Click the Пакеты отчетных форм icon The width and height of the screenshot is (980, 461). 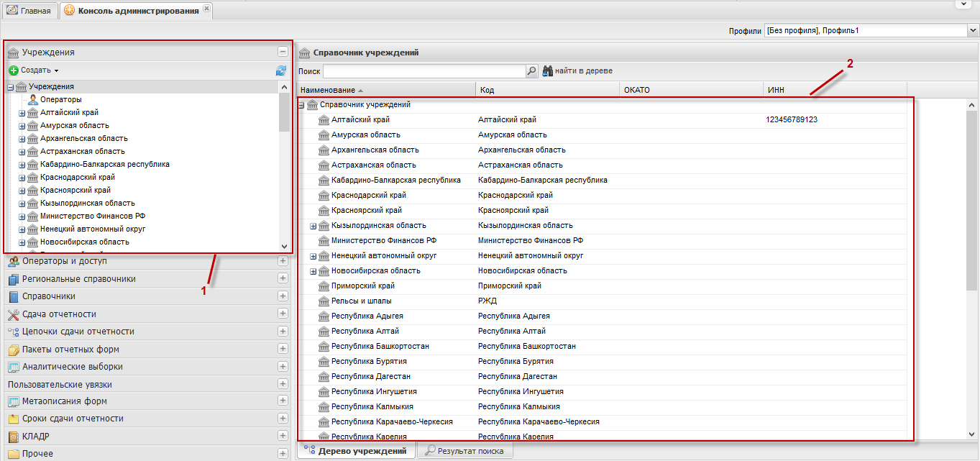coord(13,350)
